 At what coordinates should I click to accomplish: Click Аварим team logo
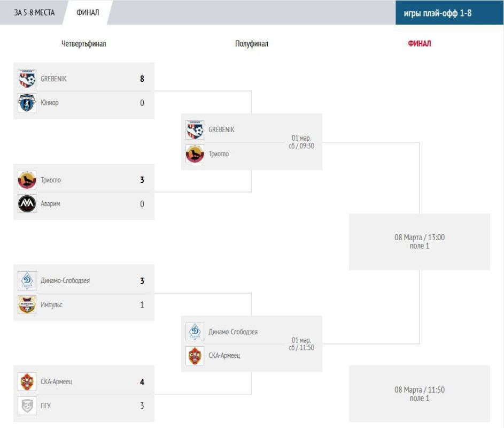click(x=27, y=204)
